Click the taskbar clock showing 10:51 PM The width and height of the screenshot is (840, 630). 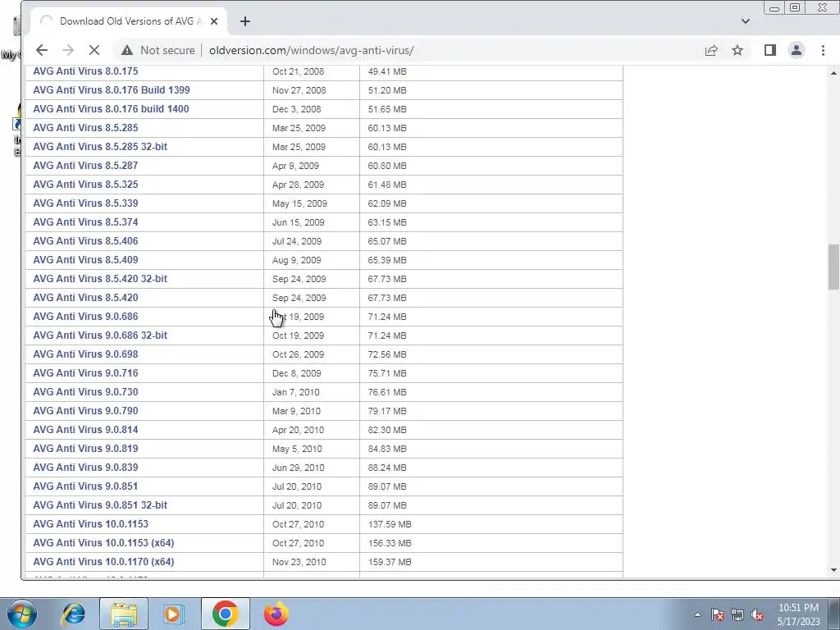point(798,614)
